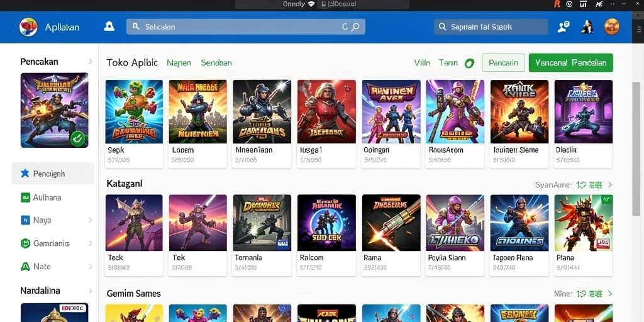Switch to the Napan tab
The image size is (644, 322).
tap(179, 63)
